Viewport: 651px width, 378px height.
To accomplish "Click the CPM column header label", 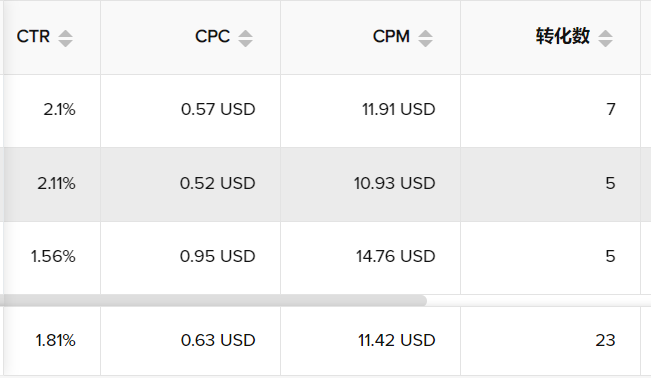I will click(x=391, y=37).
